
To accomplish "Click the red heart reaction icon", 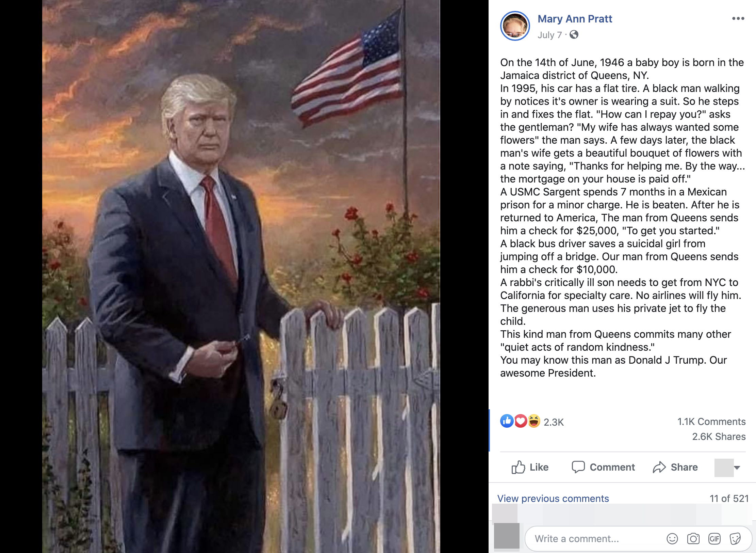I will 521,421.
